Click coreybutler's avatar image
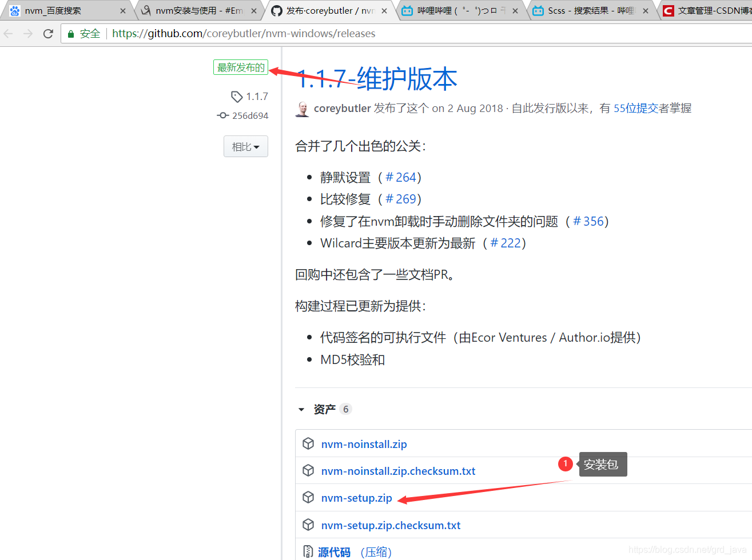752x560 pixels. (x=303, y=109)
